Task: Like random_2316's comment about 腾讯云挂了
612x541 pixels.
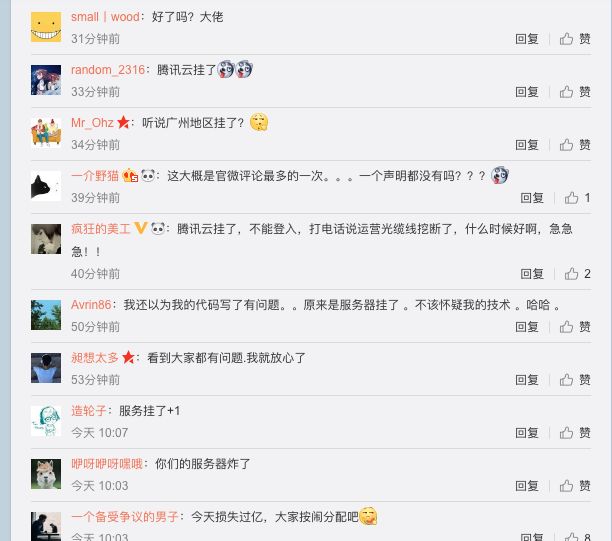Action: (575, 92)
